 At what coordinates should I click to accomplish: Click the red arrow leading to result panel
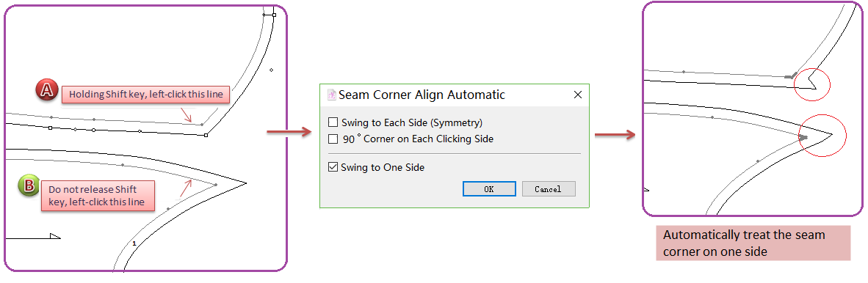[x=615, y=134]
